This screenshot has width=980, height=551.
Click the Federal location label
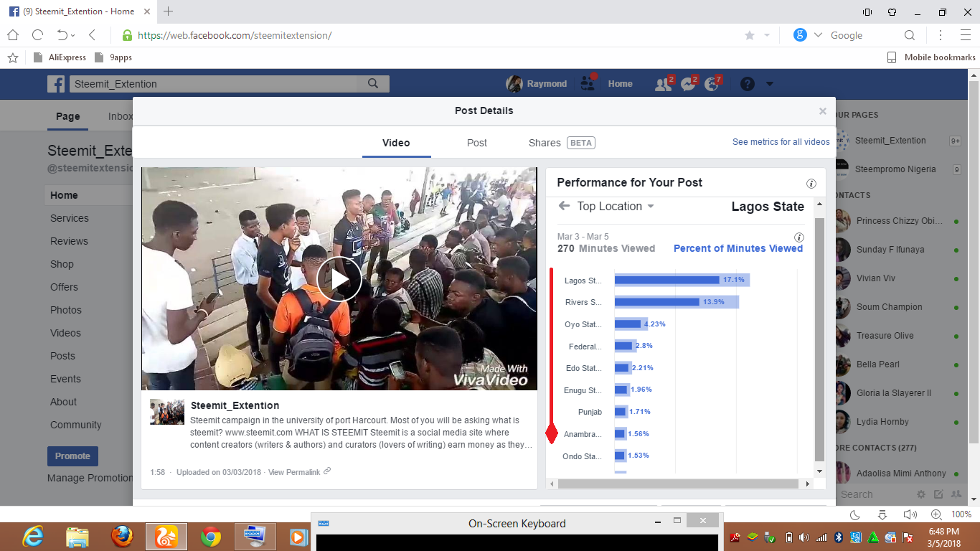point(585,347)
